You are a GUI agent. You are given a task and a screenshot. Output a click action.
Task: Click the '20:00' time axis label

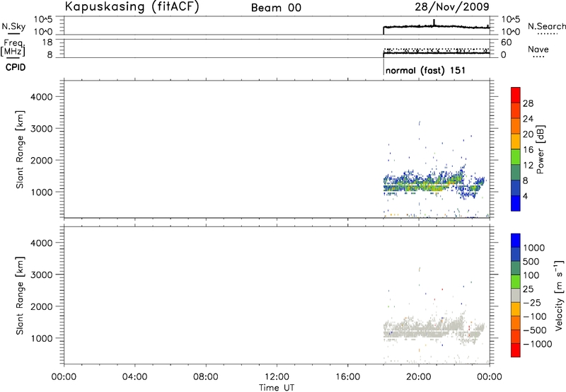pos(419,377)
